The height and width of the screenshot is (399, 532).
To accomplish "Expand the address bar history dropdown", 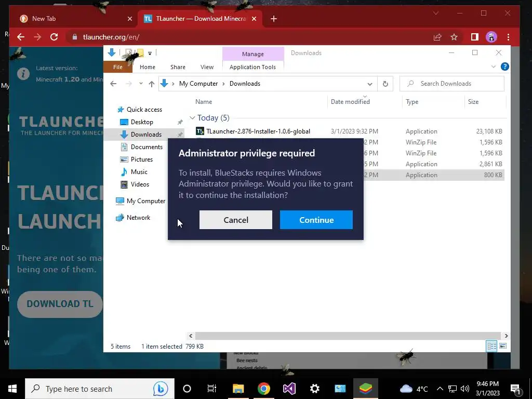I will click(x=370, y=84).
